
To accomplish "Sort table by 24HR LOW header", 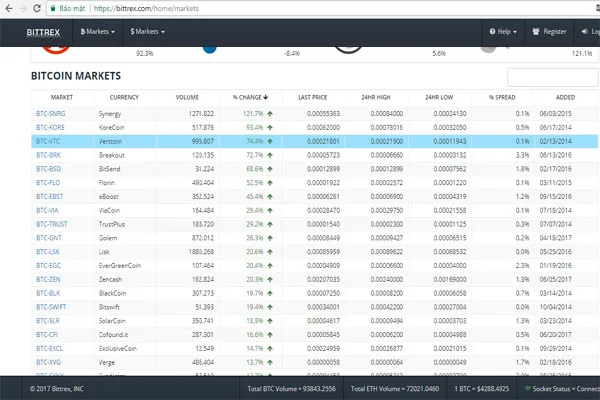I will coord(439,97).
